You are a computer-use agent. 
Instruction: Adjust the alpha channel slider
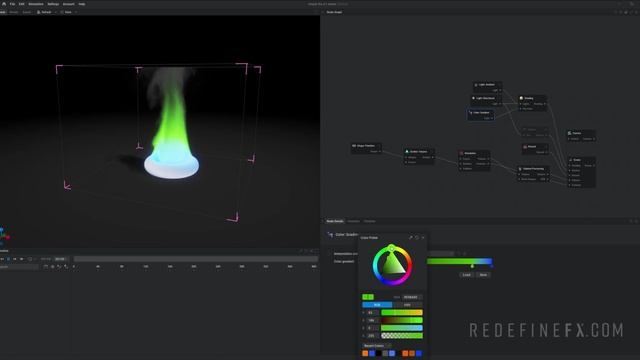pos(402,336)
